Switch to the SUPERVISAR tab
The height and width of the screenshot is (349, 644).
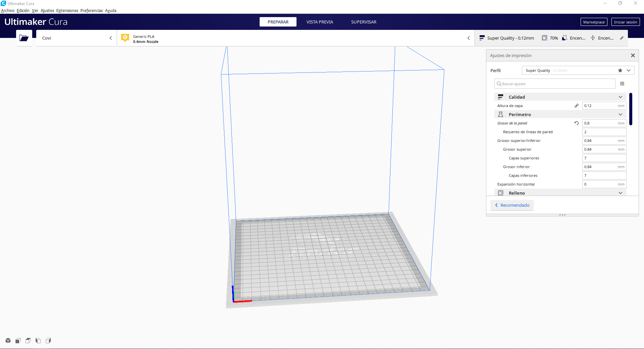pos(364,22)
